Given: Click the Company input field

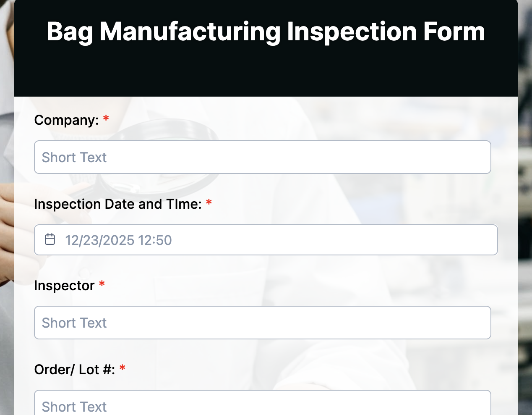Looking at the screenshot, I should pos(262,157).
